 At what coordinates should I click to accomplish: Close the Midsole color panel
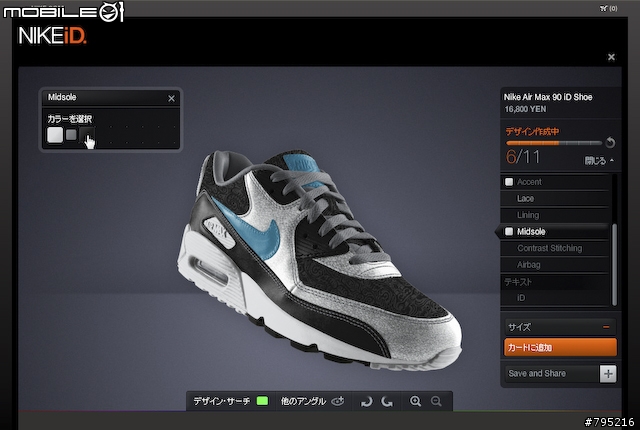click(x=171, y=98)
